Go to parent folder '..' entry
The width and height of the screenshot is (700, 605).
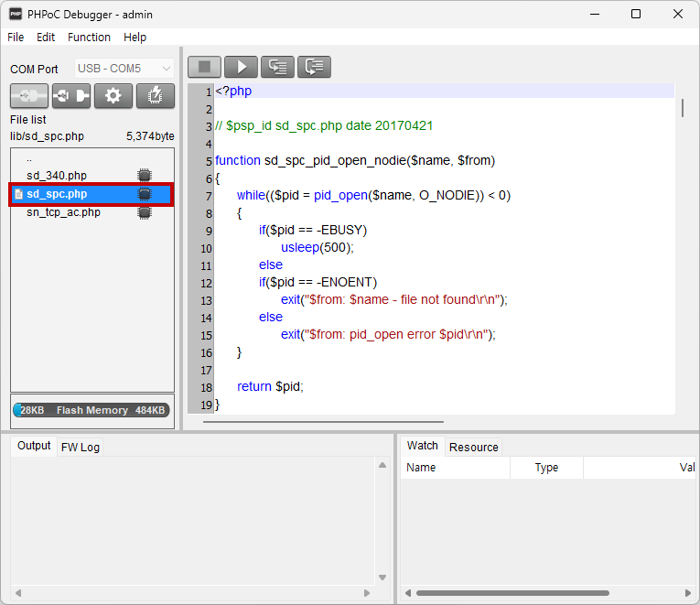(x=29, y=159)
